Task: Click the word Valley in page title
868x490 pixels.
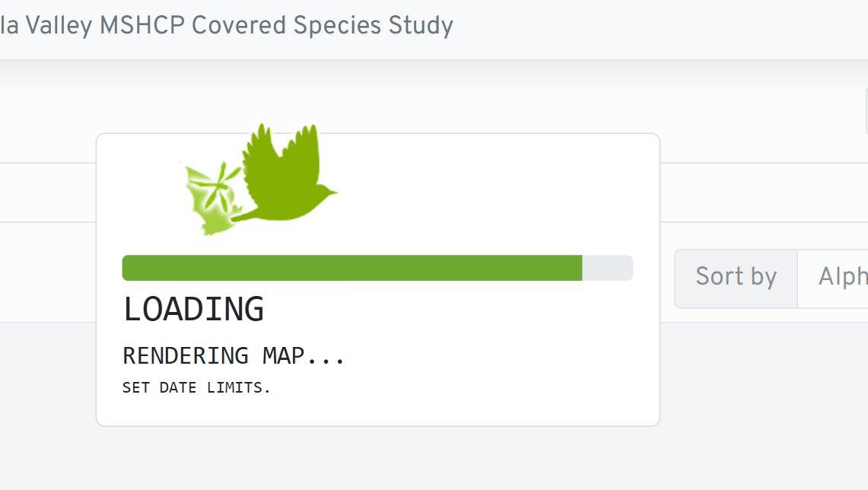Action: (x=59, y=26)
